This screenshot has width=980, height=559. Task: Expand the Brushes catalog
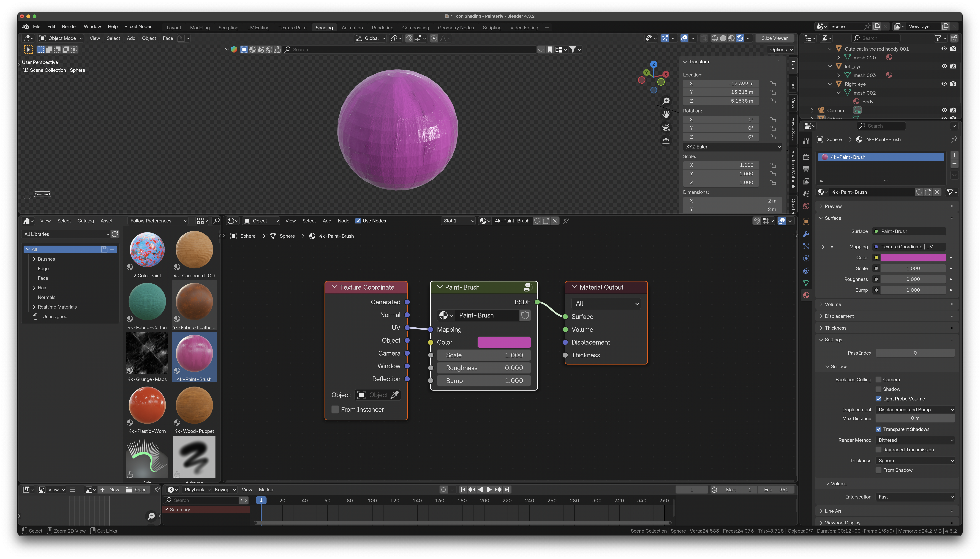34,259
